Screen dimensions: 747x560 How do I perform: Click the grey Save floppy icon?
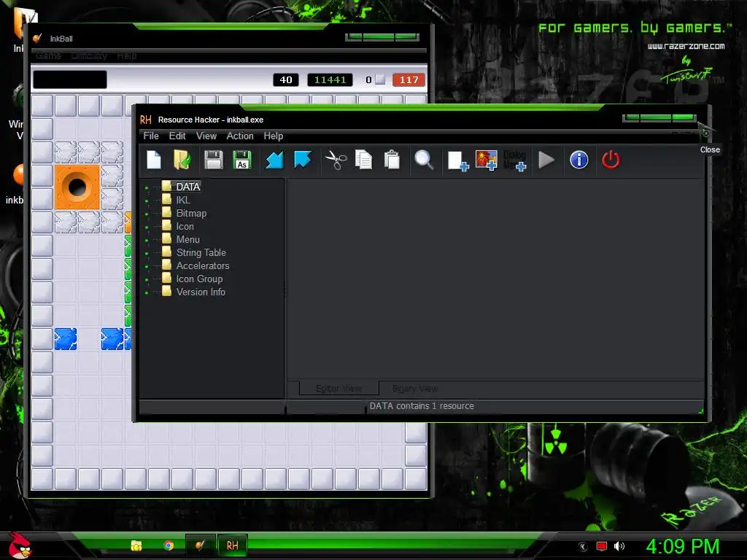[214, 160]
